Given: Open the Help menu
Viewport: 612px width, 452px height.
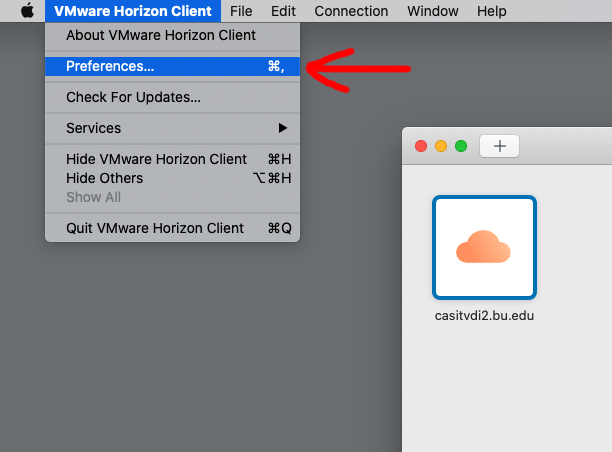Looking at the screenshot, I should (x=491, y=11).
